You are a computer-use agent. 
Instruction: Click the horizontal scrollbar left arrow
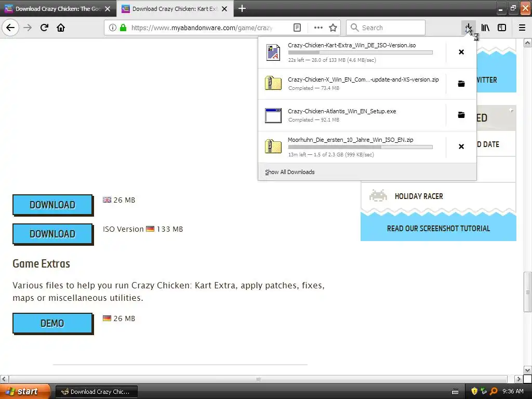[4, 379]
